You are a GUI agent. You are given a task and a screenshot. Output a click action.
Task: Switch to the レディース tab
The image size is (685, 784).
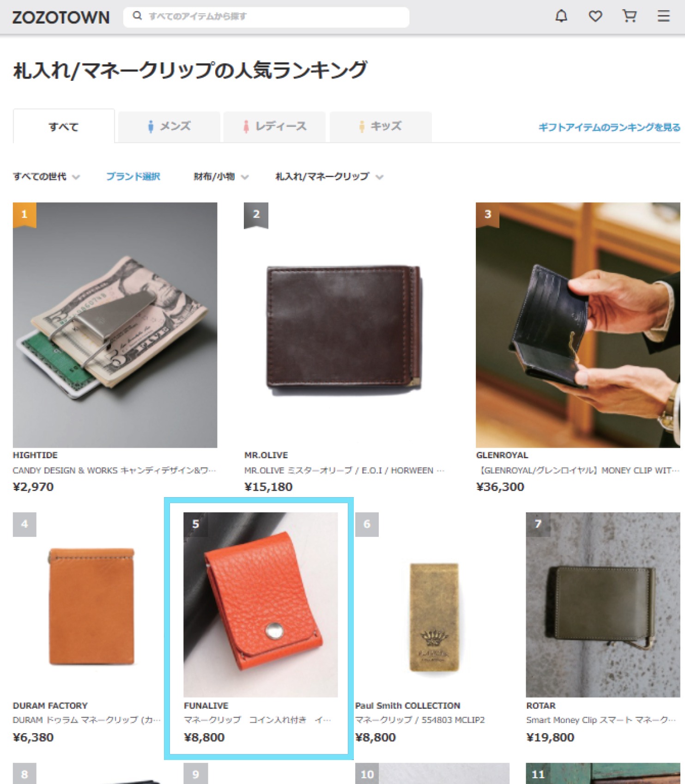(x=275, y=127)
